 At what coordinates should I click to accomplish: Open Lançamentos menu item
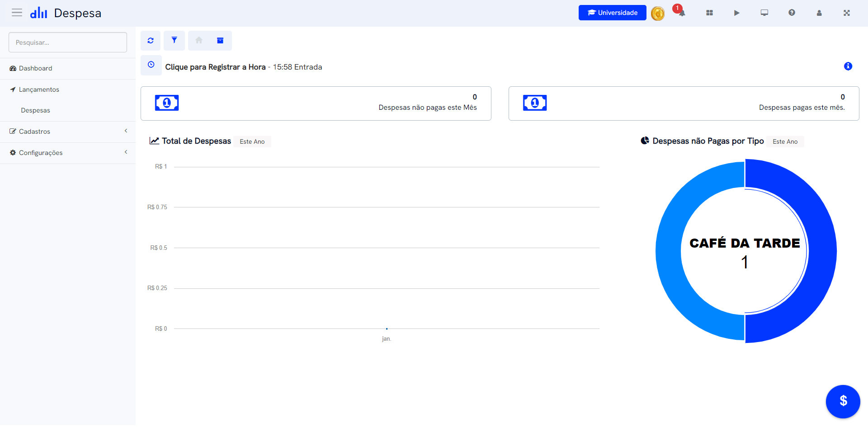(x=68, y=89)
